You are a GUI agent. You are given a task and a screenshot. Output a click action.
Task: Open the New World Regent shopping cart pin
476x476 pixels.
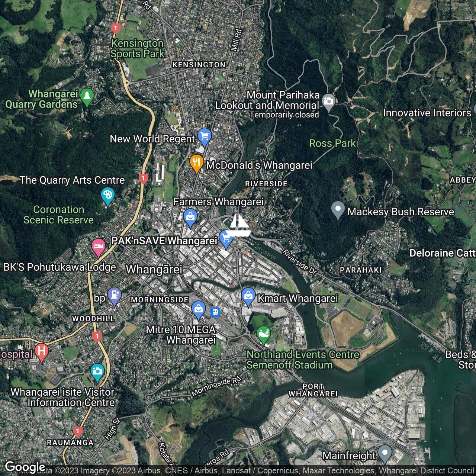pyautogui.click(x=204, y=136)
